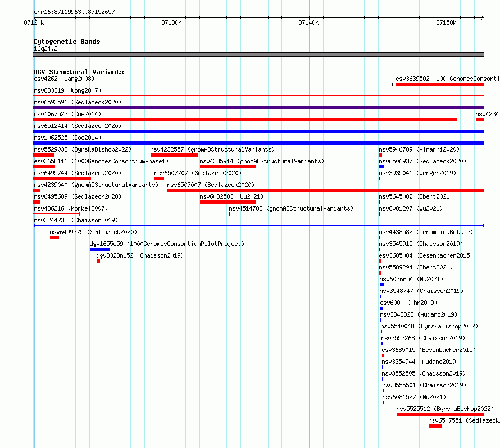Click esv3685004 (Besenbacher2015) label

pyautogui.click(x=426, y=255)
